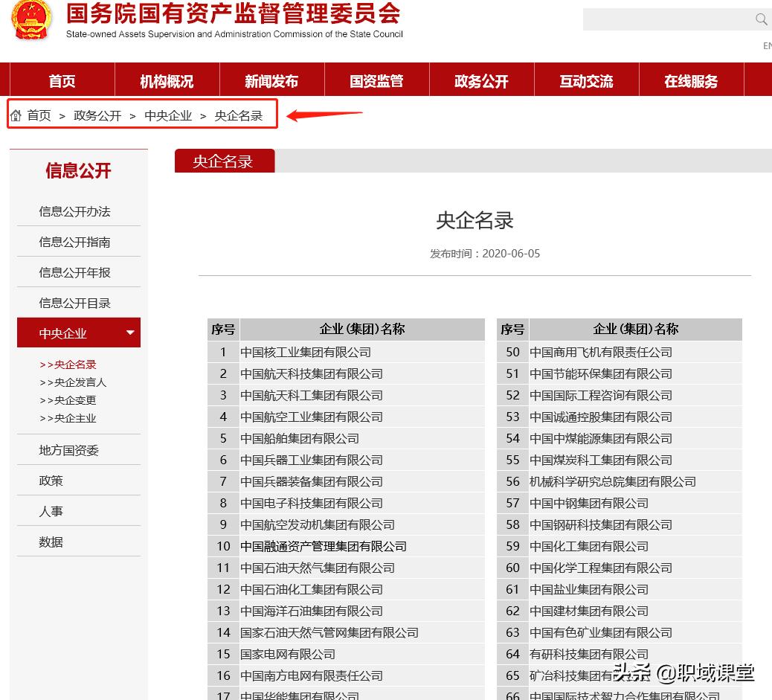
Task: Click inside the search input field
Action: click(669, 19)
